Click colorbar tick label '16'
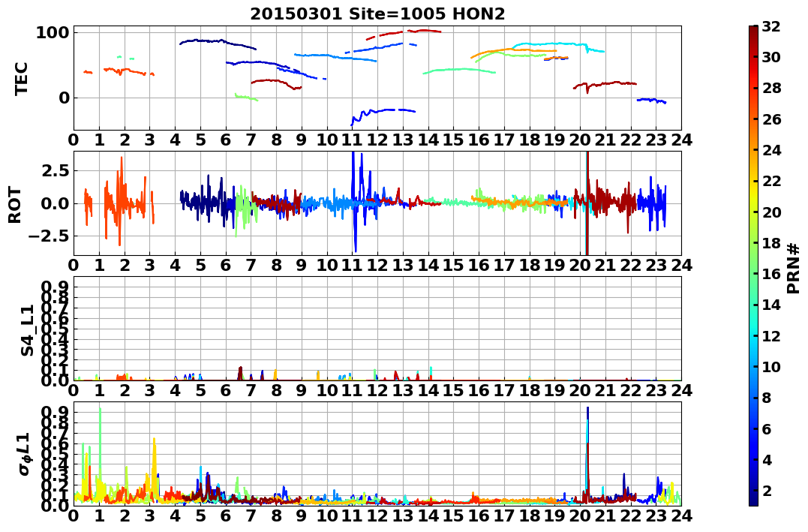This screenshot has width=808, height=532. (x=771, y=274)
